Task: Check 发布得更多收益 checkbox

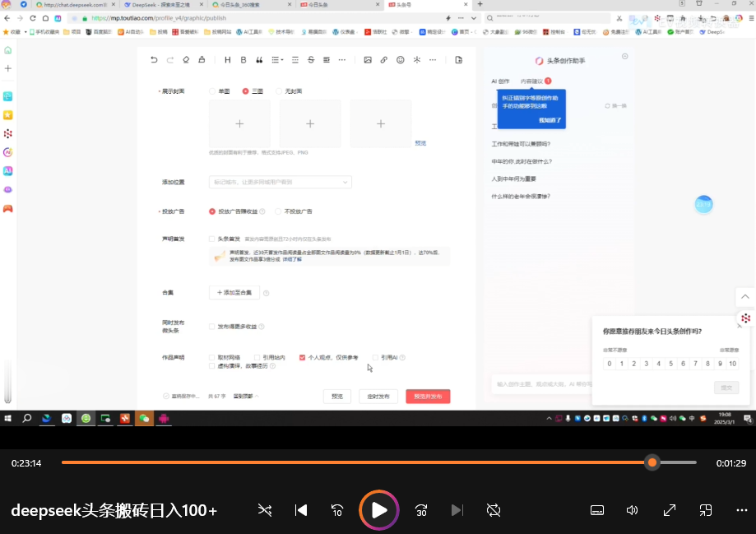Action: pyautogui.click(x=211, y=327)
